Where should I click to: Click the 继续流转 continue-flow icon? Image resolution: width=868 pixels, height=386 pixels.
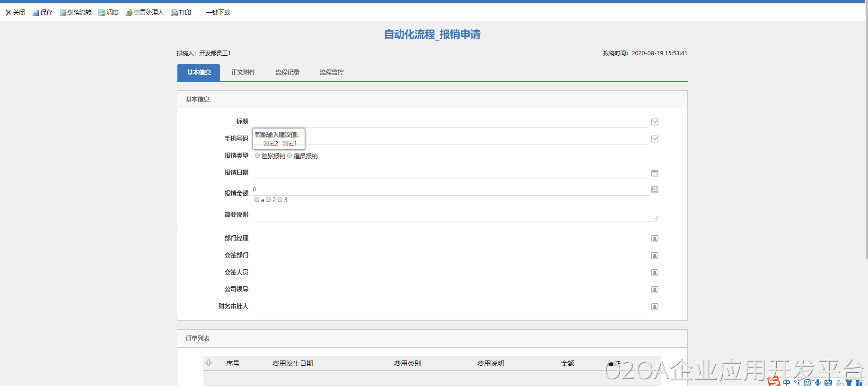pos(63,13)
